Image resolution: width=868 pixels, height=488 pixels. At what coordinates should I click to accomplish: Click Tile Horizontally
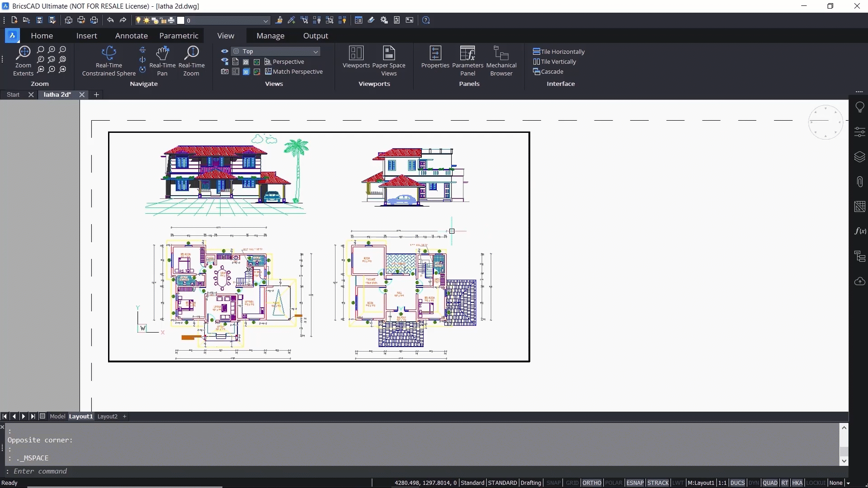click(559, 52)
